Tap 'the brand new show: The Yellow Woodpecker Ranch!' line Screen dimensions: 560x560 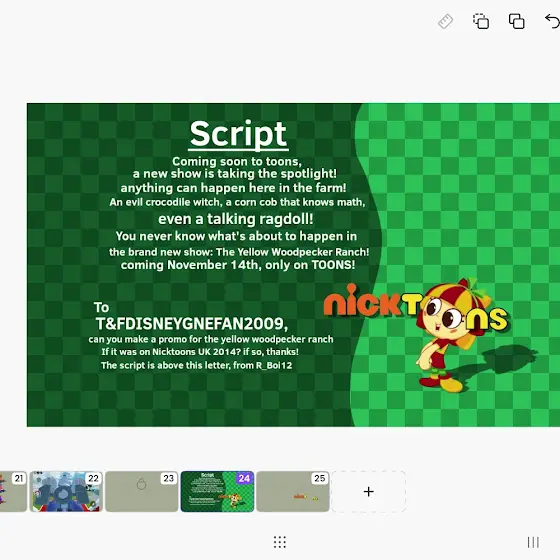[x=239, y=252]
